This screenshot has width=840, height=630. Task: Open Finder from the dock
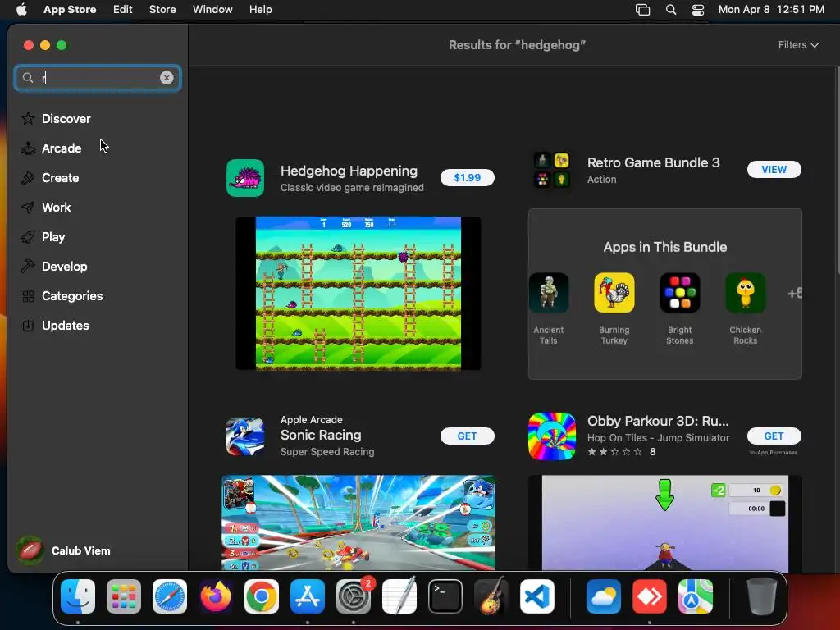[x=78, y=596]
